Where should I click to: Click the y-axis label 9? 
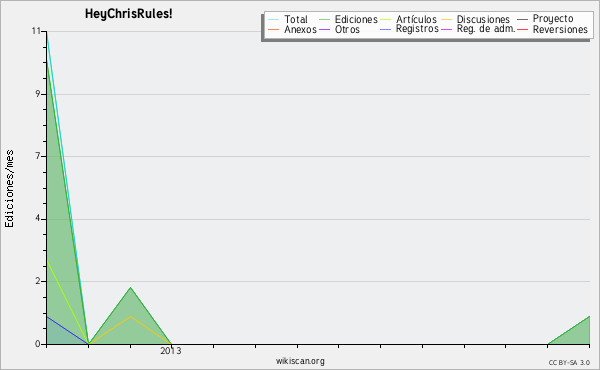[x=38, y=94]
